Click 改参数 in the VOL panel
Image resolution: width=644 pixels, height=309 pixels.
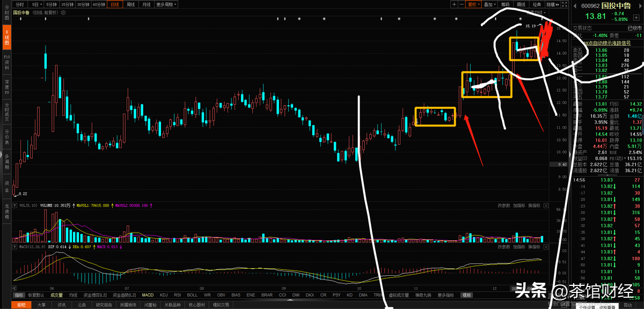click(503, 205)
